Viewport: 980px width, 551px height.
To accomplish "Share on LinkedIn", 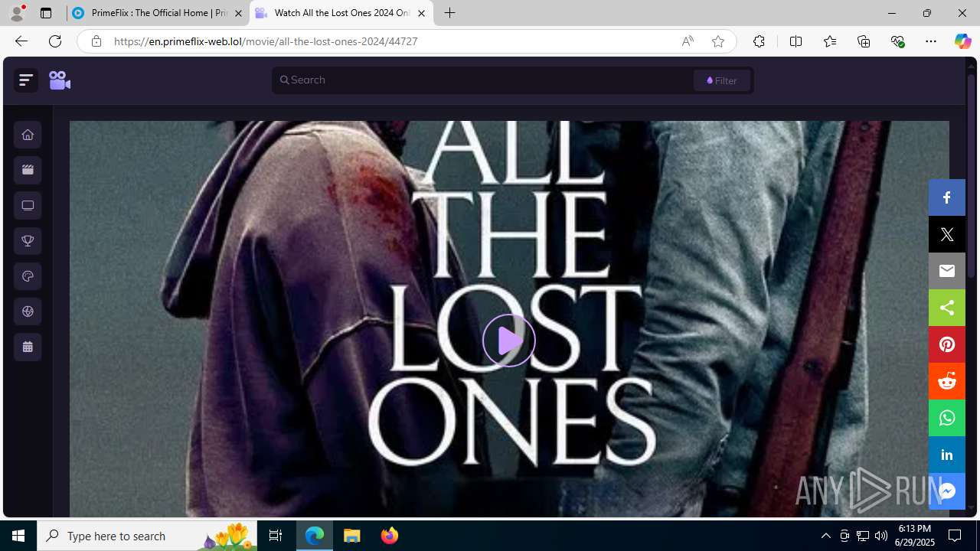I will (947, 455).
